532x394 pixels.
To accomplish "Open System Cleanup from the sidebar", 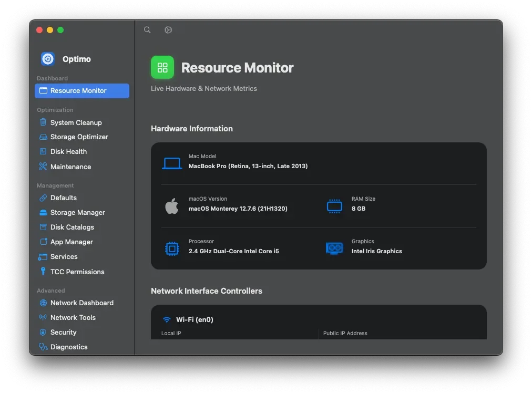I will 82,122.
